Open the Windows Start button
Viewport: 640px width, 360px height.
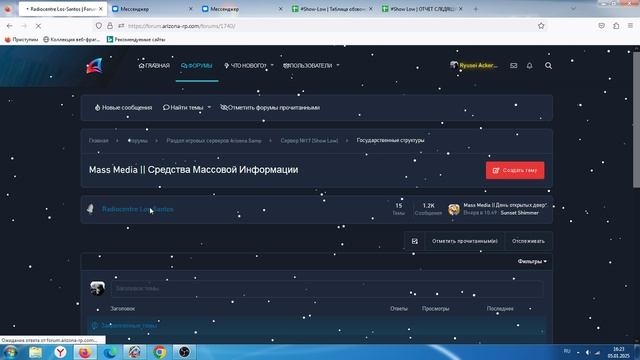coord(10,352)
